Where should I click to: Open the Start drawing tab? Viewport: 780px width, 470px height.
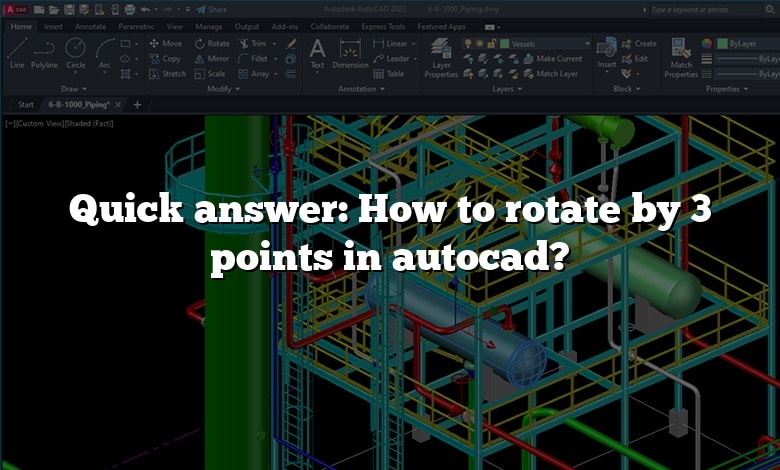tap(26, 104)
